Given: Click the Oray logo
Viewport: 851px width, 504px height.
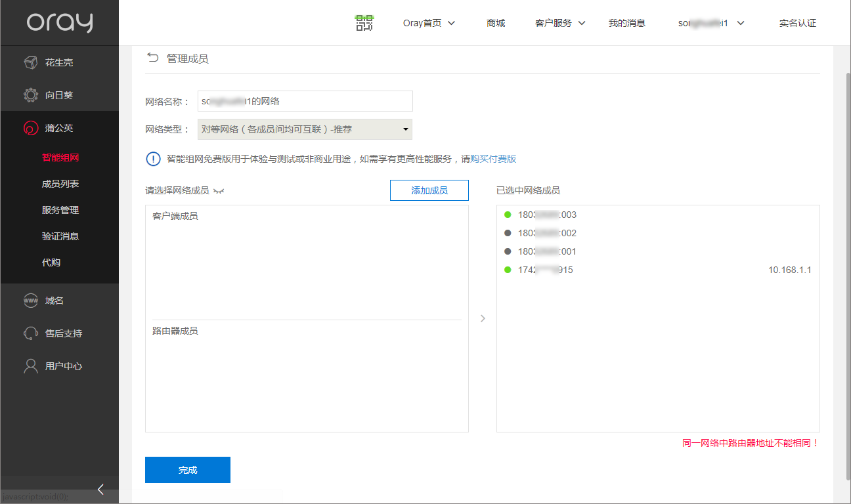Looking at the screenshot, I should 60,22.
